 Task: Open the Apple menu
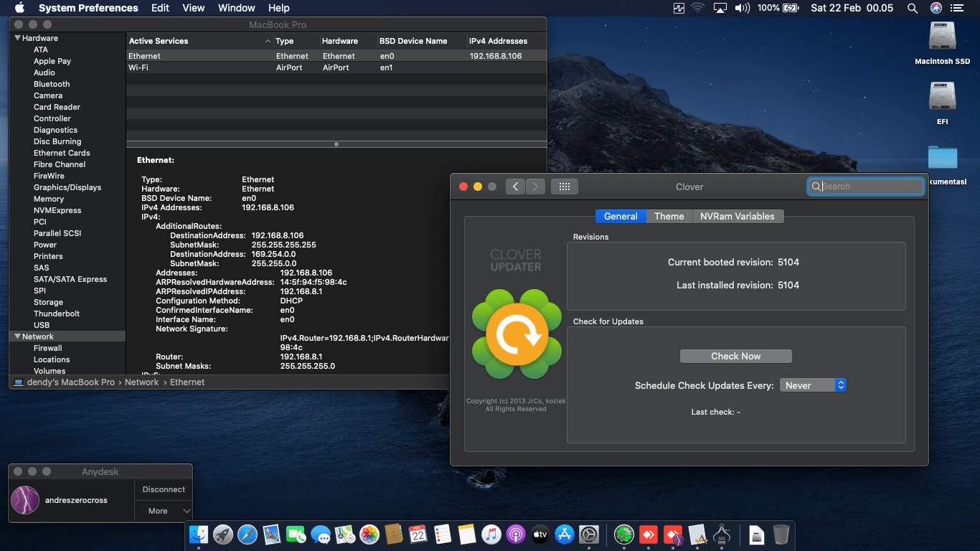pyautogui.click(x=19, y=8)
